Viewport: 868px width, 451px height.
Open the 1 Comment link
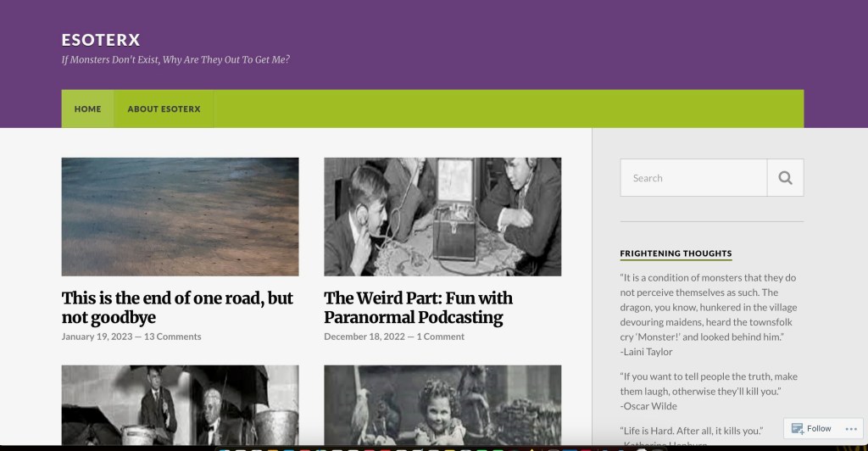[440, 337]
